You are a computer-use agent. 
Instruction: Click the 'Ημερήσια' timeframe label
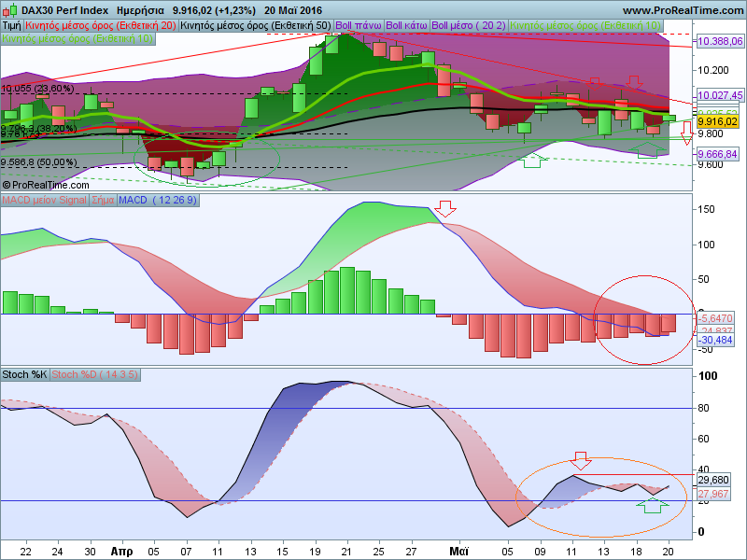(141, 10)
